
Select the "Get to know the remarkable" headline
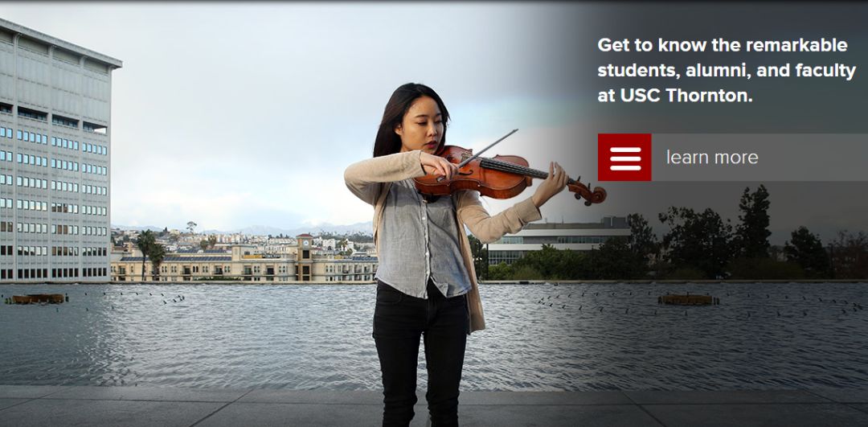(723, 45)
